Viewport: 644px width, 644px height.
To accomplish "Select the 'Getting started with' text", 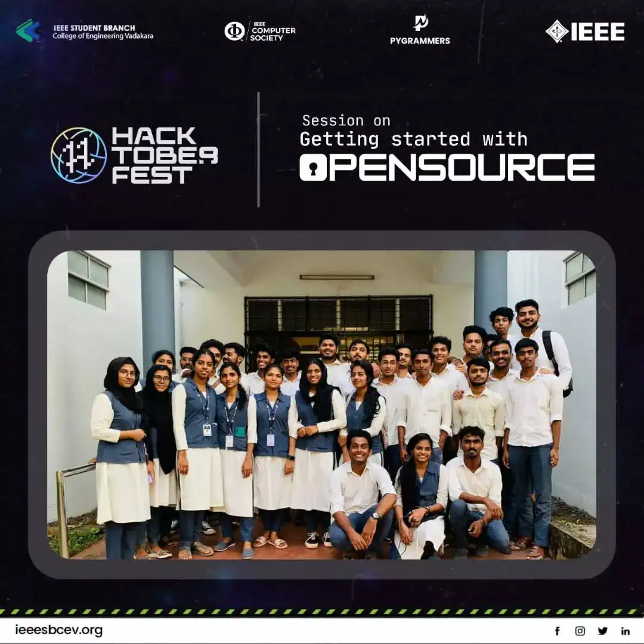I will click(x=413, y=140).
